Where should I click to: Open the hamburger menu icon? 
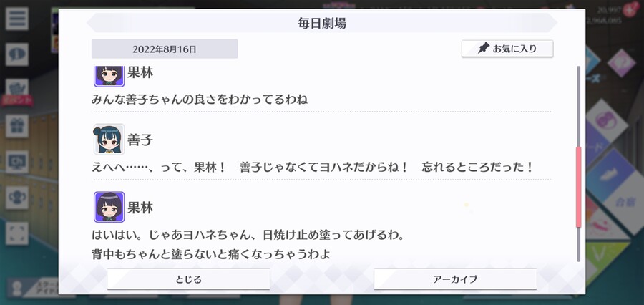tap(17, 19)
